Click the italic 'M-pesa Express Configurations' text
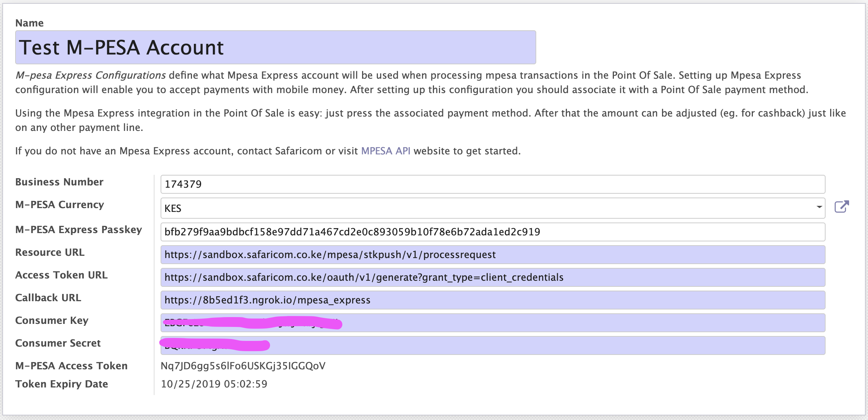The height and width of the screenshot is (420, 868). point(91,75)
